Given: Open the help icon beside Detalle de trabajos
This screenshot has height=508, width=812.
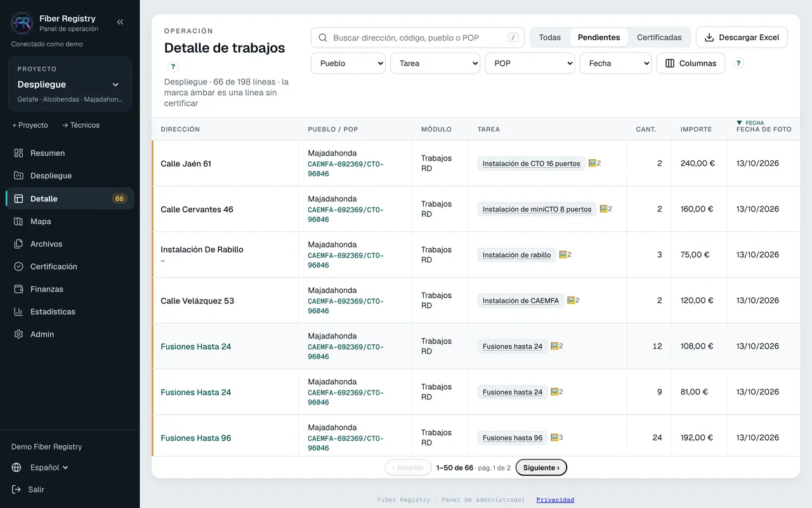Looking at the screenshot, I should [x=173, y=67].
